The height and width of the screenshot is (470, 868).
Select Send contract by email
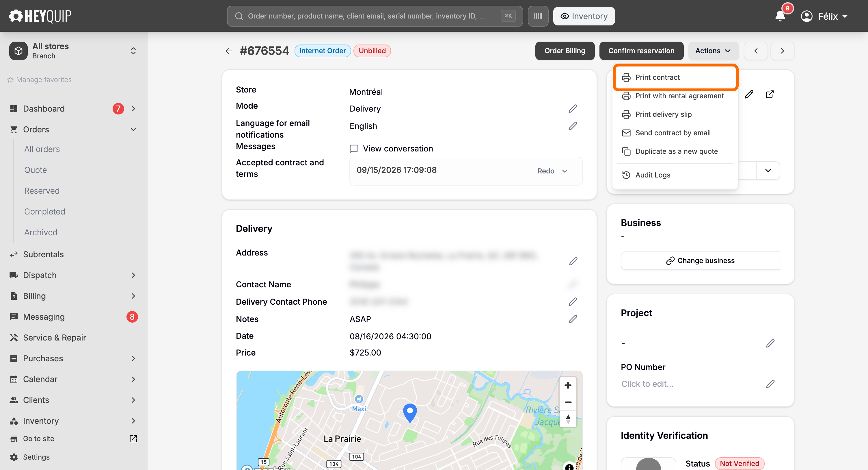pyautogui.click(x=675, y=133)
